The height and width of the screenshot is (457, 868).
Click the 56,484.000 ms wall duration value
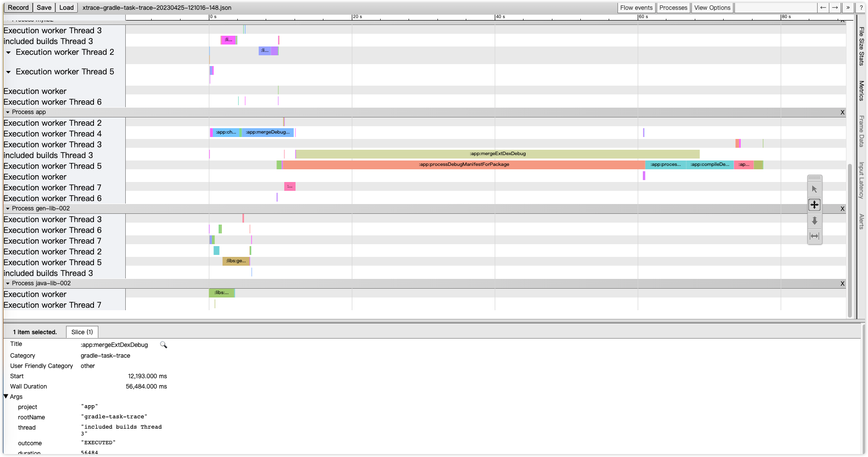[146, 387]
